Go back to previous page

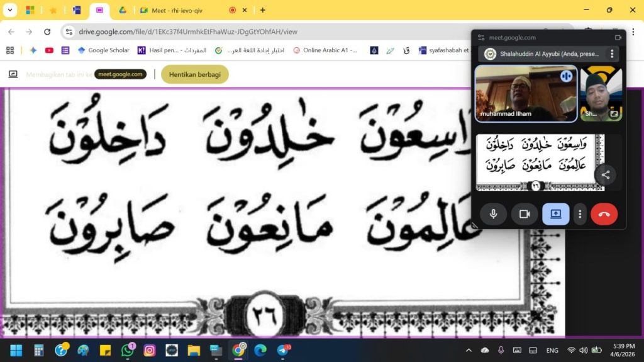point(11,31)
